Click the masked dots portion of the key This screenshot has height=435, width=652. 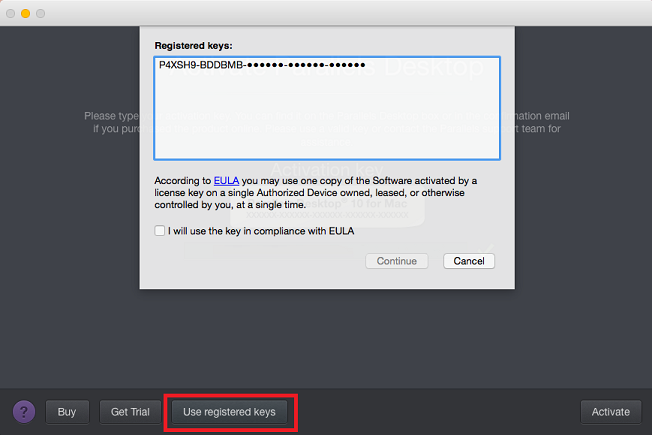point(306,65)
